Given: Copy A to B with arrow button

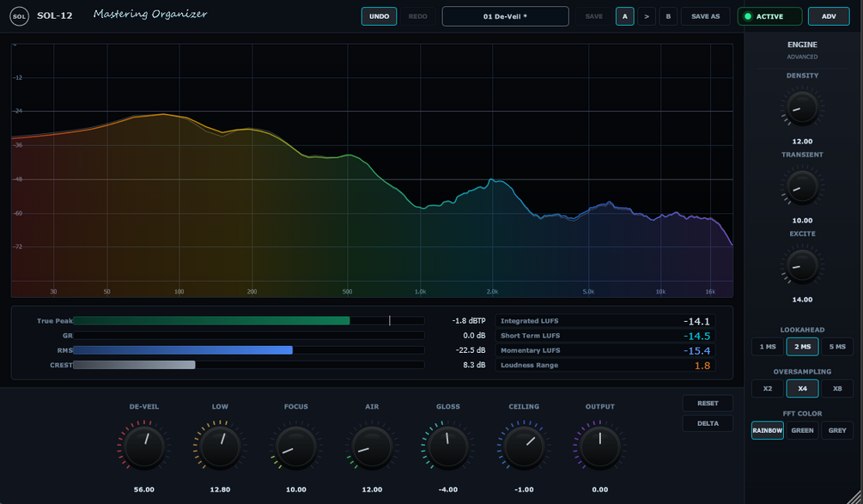Looking at the screenshot, I should [647, 16].
